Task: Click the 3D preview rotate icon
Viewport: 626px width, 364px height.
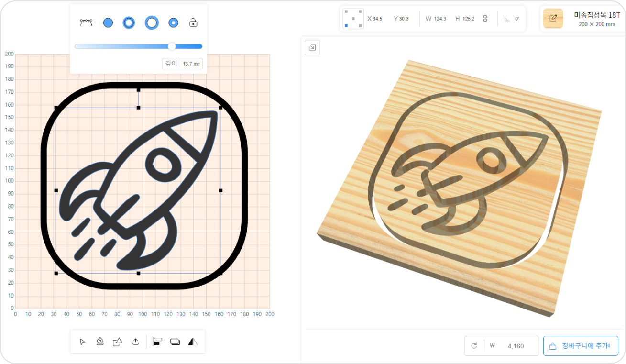Action: click(312, 47)
